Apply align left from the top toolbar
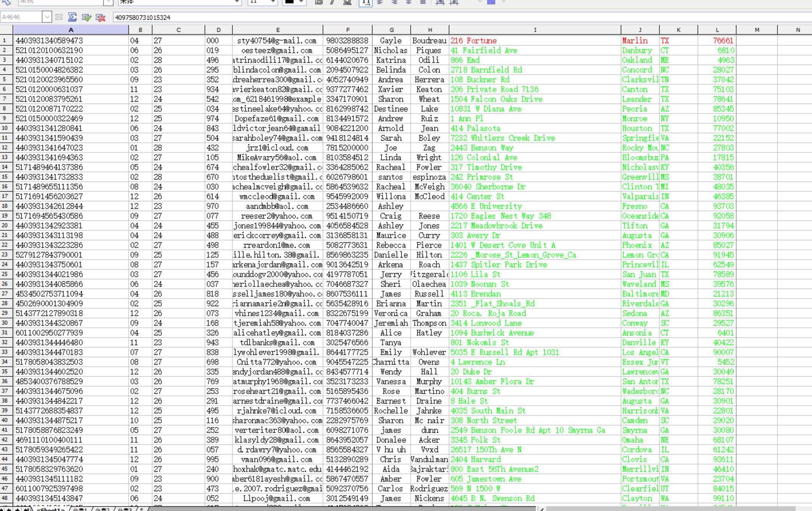 click(x=380, y=2)
